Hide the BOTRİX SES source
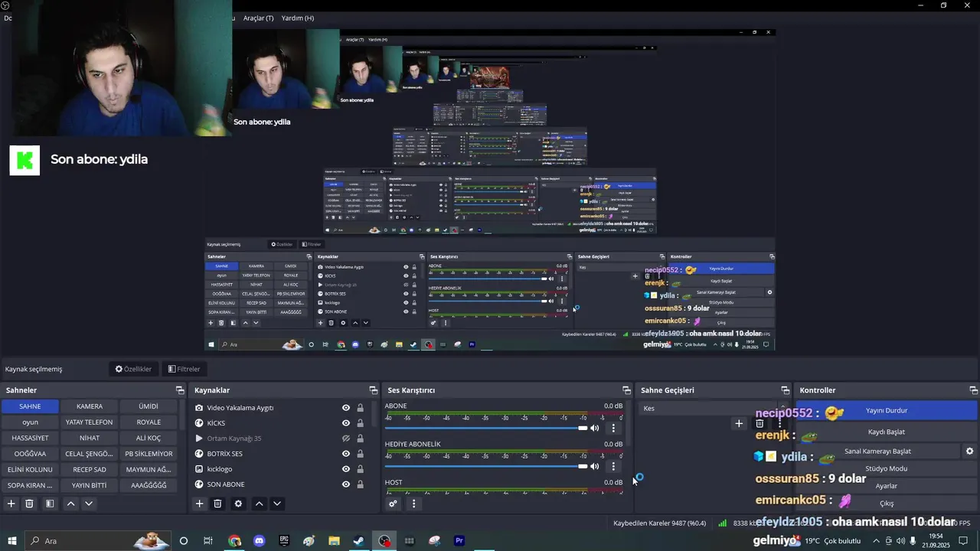This screenshot has width=980, height=551. (x=346, y=454)
